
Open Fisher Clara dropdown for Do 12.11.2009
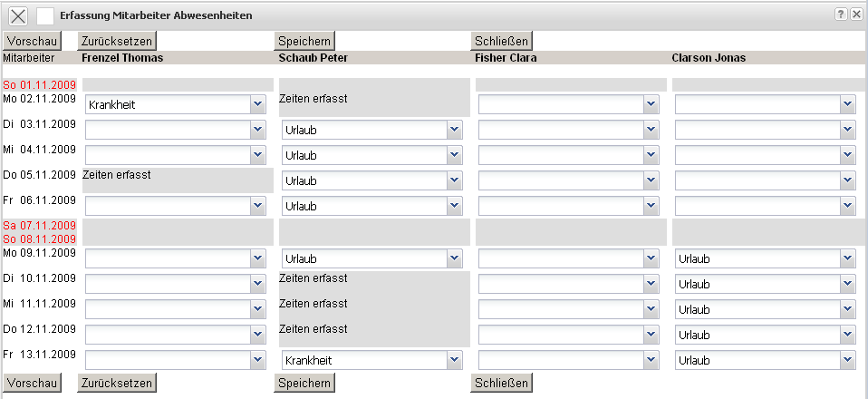pos(651,335)
